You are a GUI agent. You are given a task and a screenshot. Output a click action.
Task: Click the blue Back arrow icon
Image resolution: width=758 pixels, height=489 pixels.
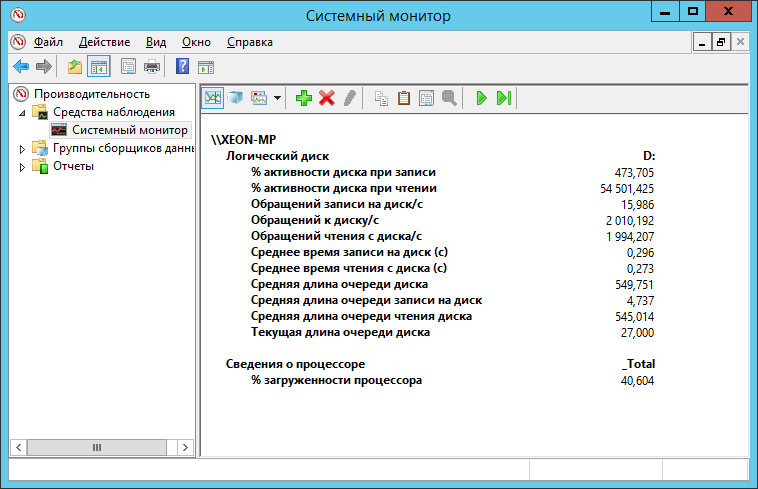pos(20,67)
